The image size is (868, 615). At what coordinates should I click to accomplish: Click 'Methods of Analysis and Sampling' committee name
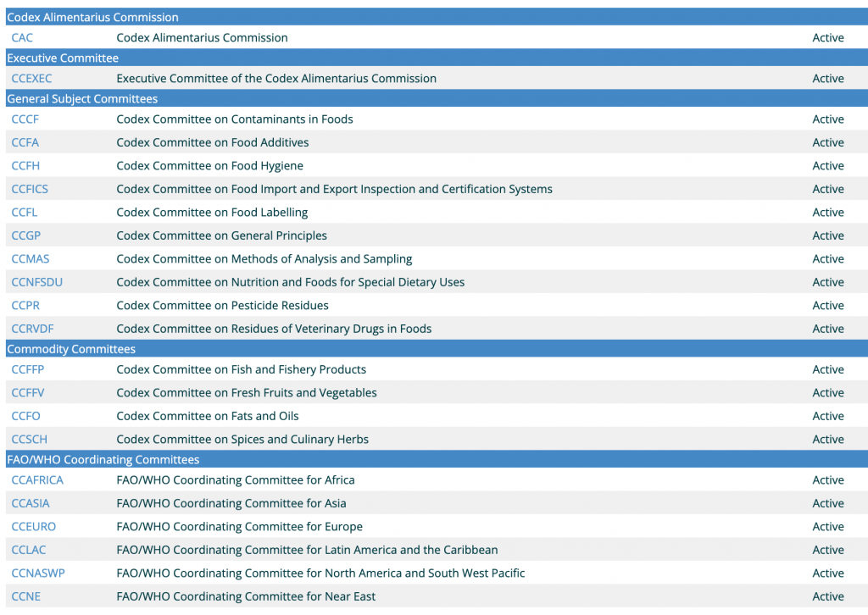pos(321,258)
